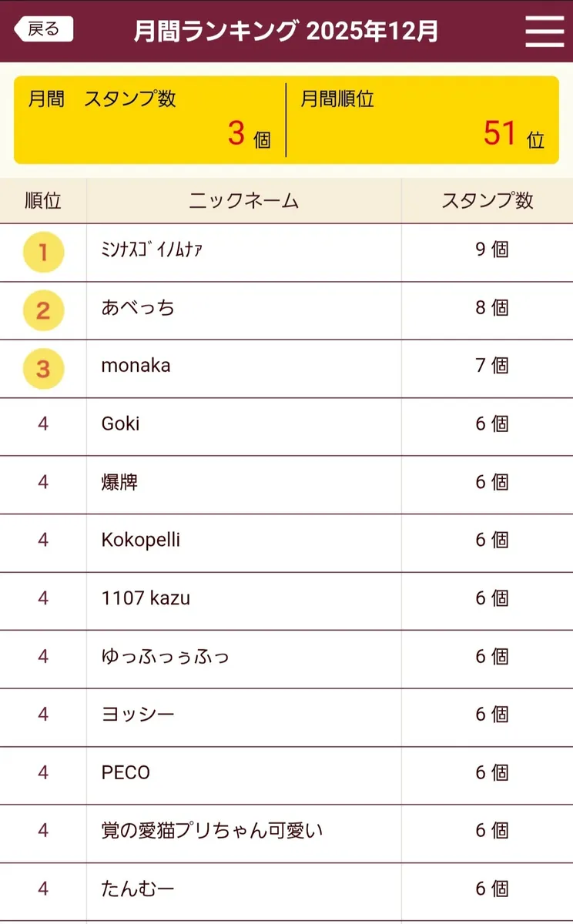This screenshot has height=924, width=573.
Task: Open the 1107 kazu entry
Action: click(x=146, y=598)
